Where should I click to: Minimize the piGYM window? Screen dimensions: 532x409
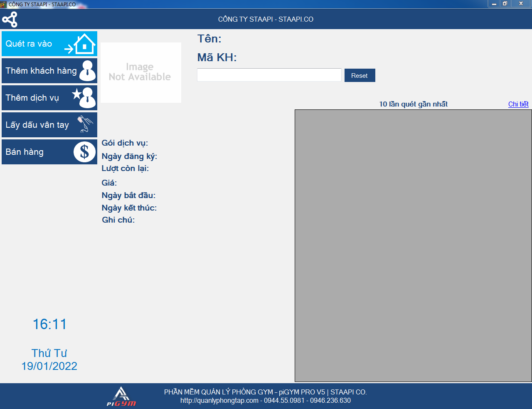(x=494, y=4)
